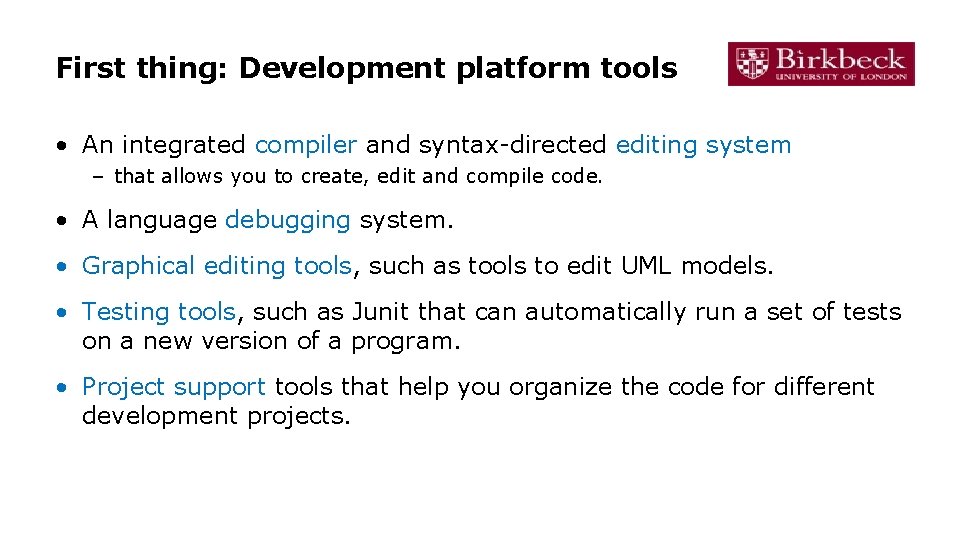Click the Birkbeck University of London logo
The height and width of the screenshot is (540, 960).
(821, 64)
